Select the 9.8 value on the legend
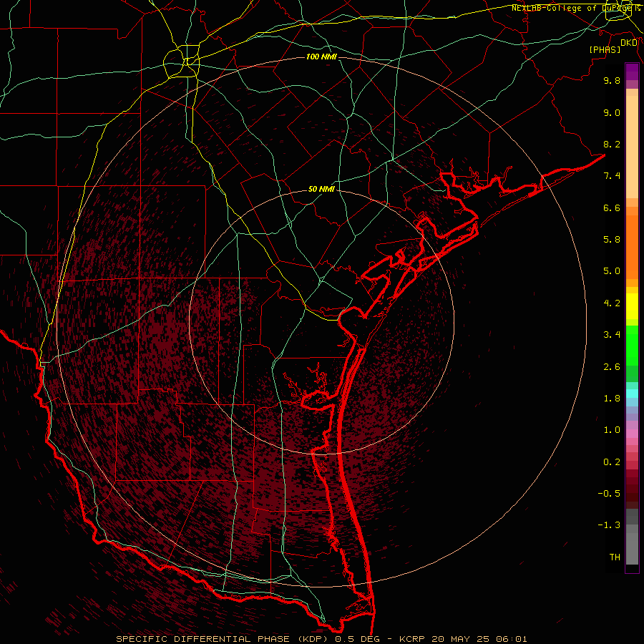 pos(612,80)
